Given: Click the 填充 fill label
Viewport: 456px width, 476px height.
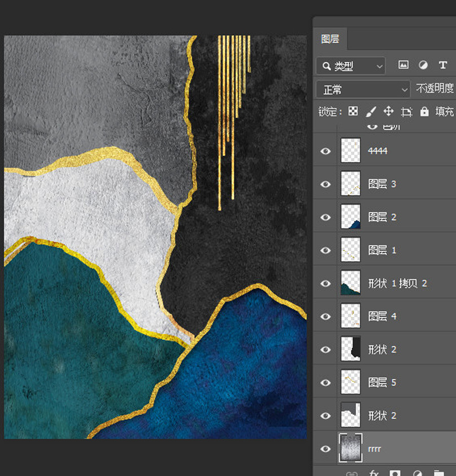Looking at the screenshot, I should [444, 112].
